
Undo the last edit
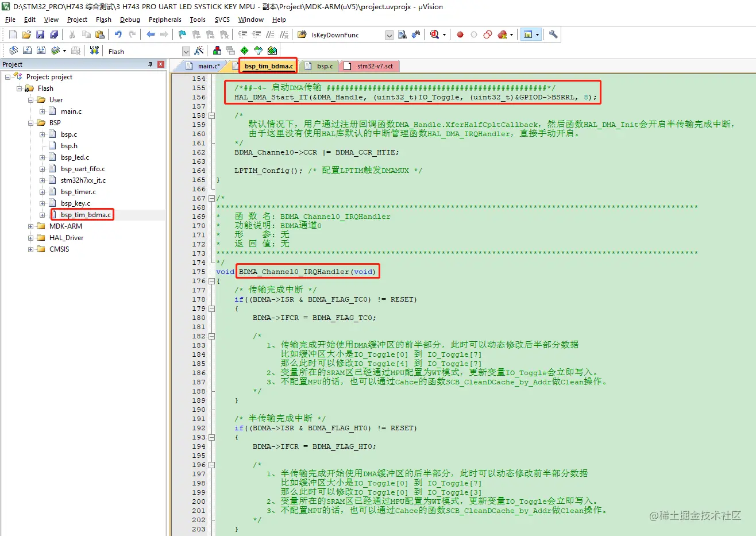118,34
